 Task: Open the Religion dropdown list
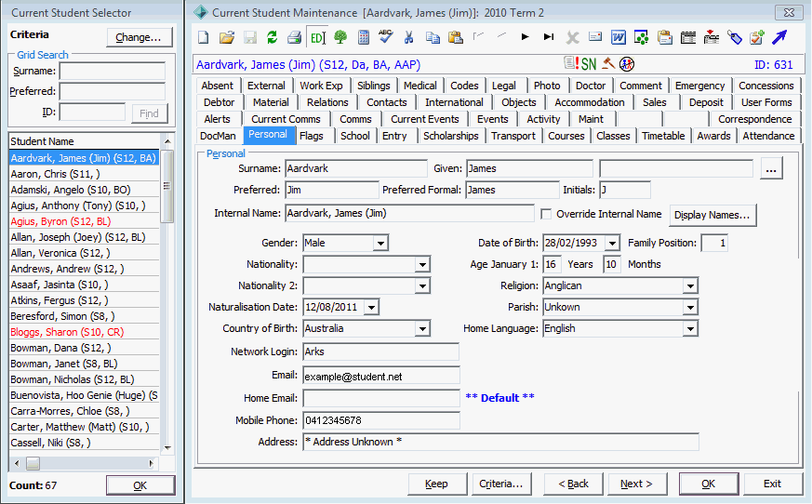coord(690,285)
